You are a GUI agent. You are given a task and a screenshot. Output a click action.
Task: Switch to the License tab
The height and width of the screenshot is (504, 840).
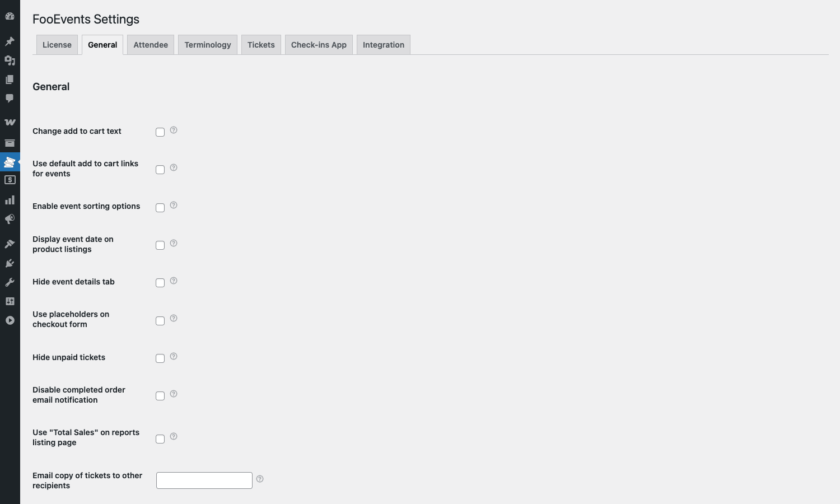tap(57, 45)
